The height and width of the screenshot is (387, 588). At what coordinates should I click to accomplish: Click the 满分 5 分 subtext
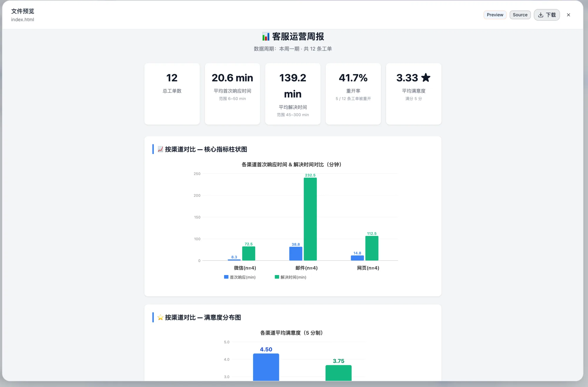tap(413, 99)
